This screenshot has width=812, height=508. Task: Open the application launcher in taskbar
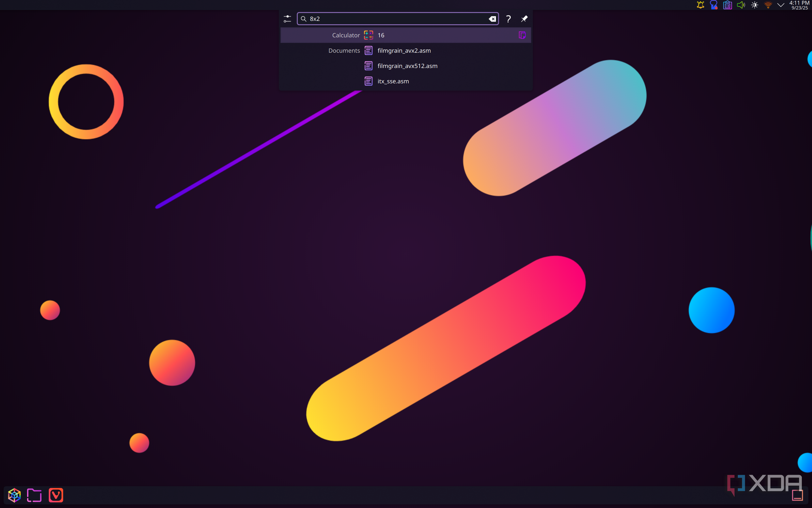(14, 495)
